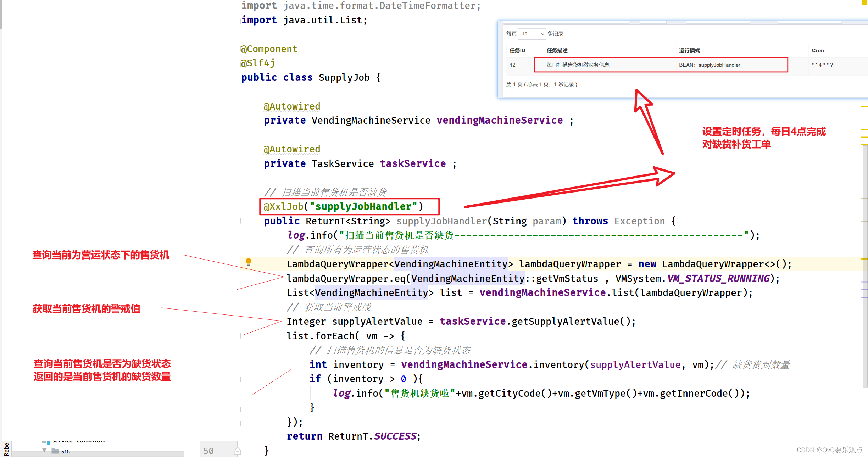Click the 任务ID column header
This screenshot has height=457, width=868.
pos(517,51)
